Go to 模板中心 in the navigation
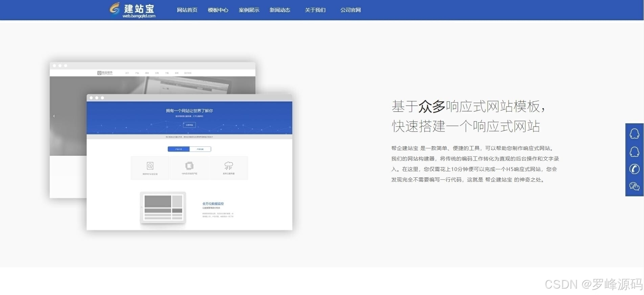This screenshot has width=644, height=295. (218, 10)
